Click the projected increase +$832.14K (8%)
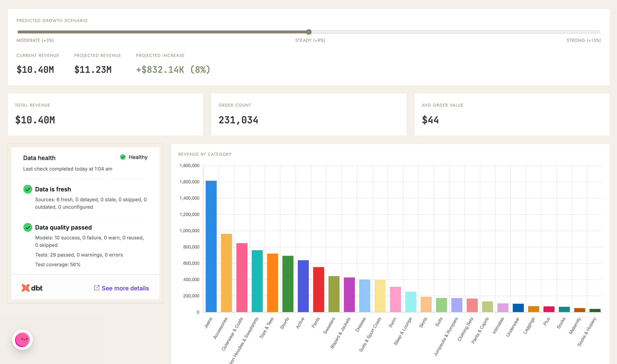Image resolution: width=617 pixels, height=364 pixels. coord(173,70)
